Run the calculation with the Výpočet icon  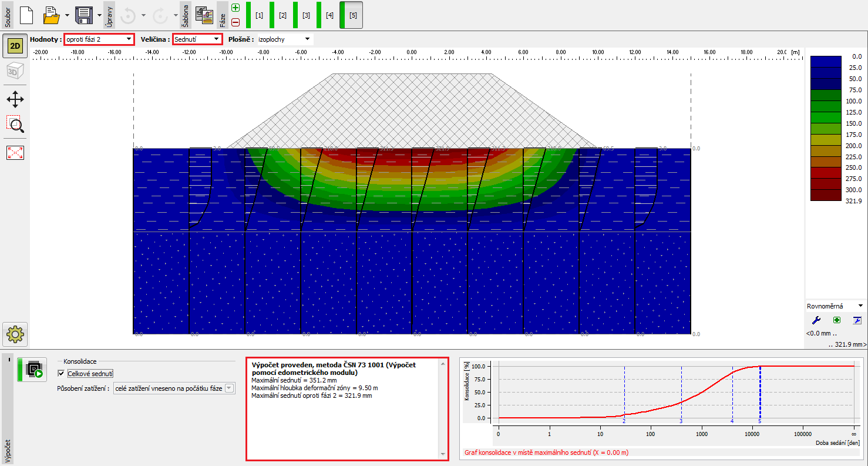pos(32,369)
